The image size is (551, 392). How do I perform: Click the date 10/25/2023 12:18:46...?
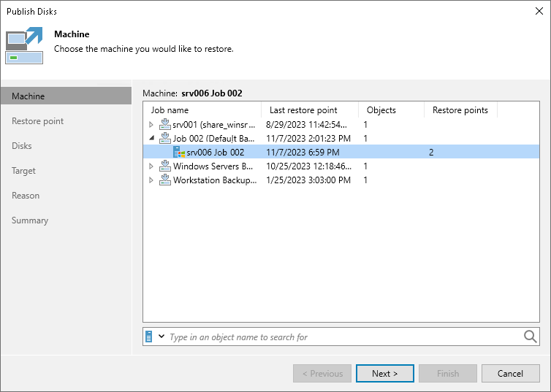308,166
